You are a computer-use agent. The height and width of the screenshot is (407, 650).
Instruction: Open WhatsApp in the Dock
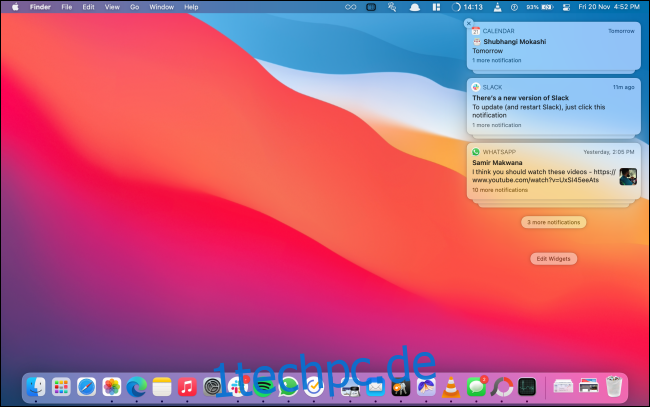point(288,387)
